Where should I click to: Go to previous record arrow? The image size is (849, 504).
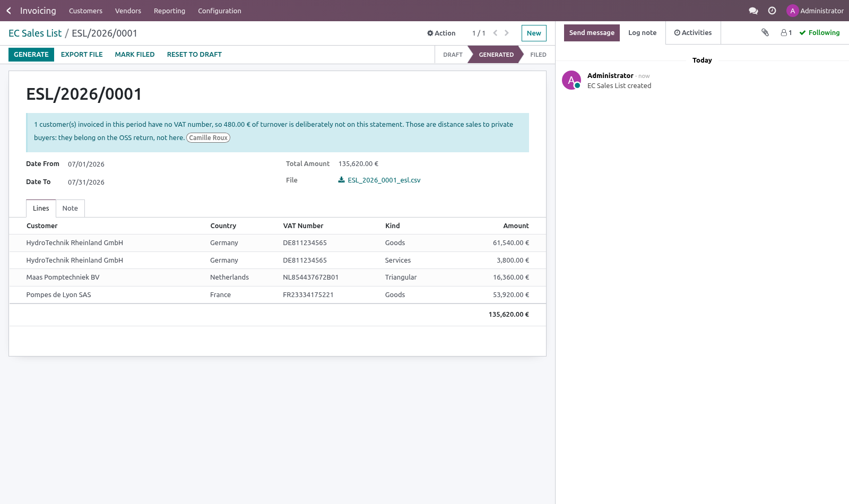point(495,33)
